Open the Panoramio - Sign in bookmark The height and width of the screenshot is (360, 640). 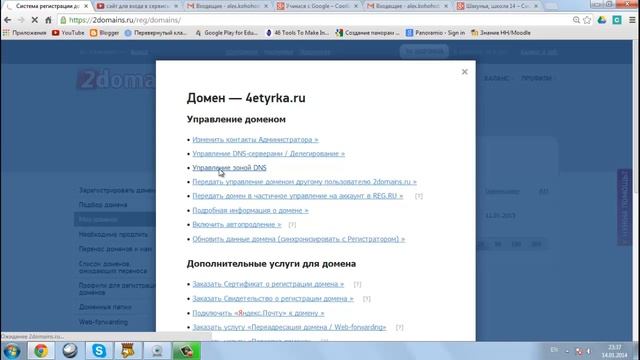click(436, 33)
